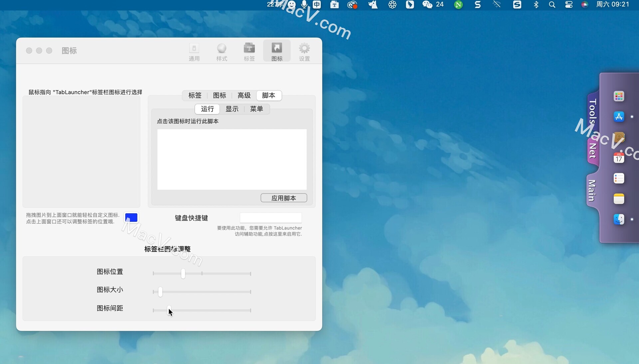
Task: Click the 图标位置 slider handle
Action: [183, 274]
